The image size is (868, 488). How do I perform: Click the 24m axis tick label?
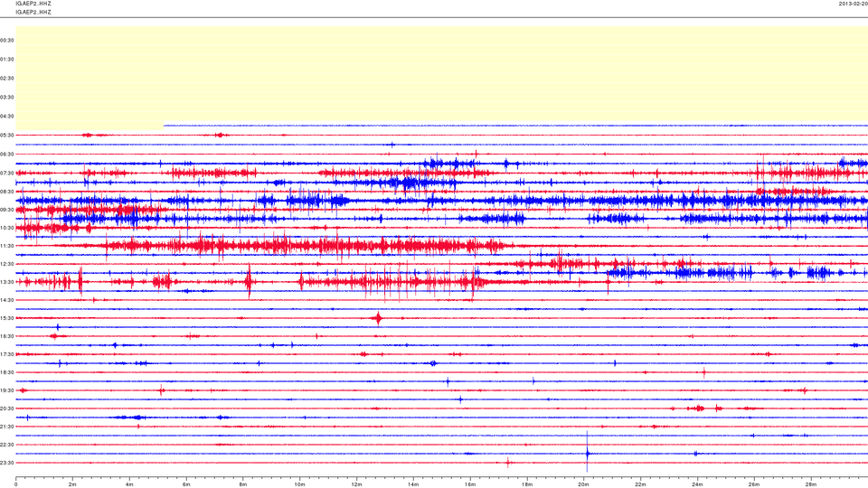(x=697, y=484)
